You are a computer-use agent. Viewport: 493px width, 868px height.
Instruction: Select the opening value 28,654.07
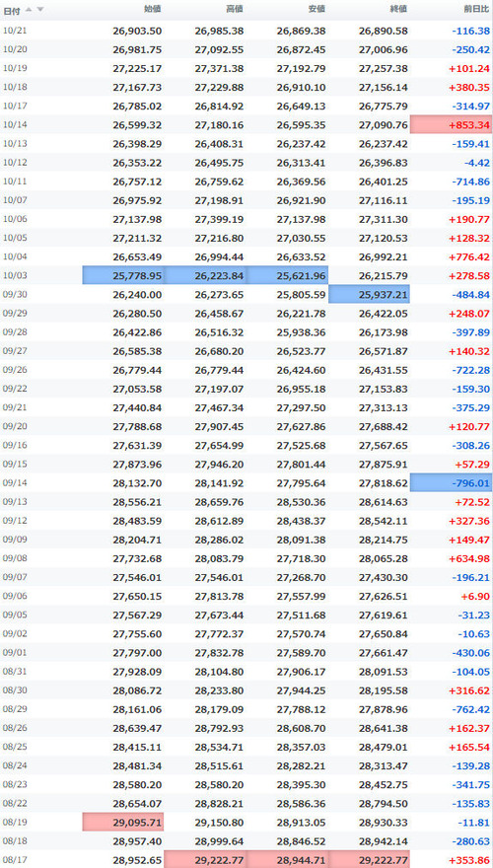(x=137, y=803)
